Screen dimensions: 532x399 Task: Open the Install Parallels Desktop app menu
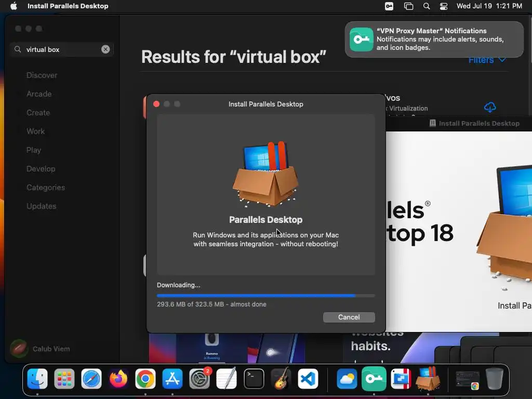(x=68, y=6)
